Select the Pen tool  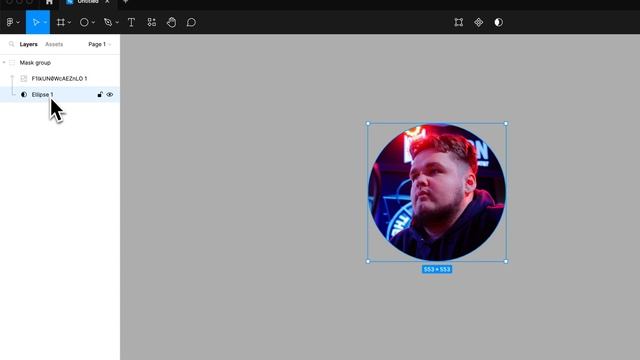(x=108, y=22)
